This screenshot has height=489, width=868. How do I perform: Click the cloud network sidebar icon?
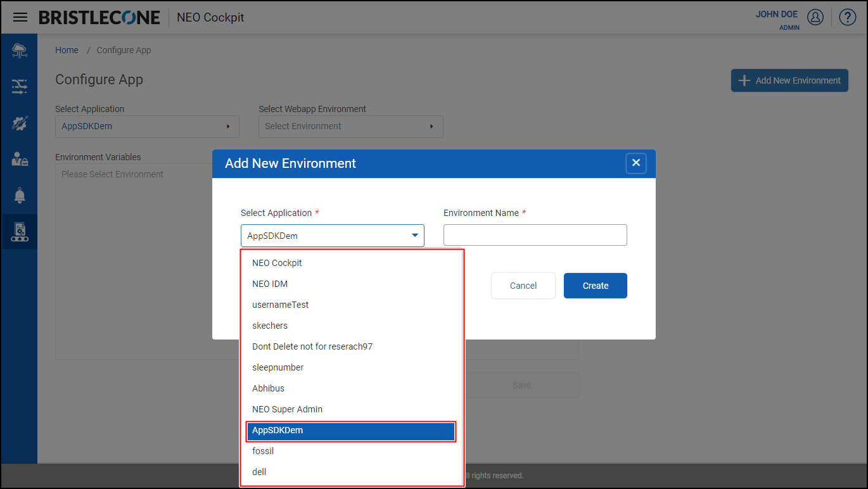coord(20,51)
